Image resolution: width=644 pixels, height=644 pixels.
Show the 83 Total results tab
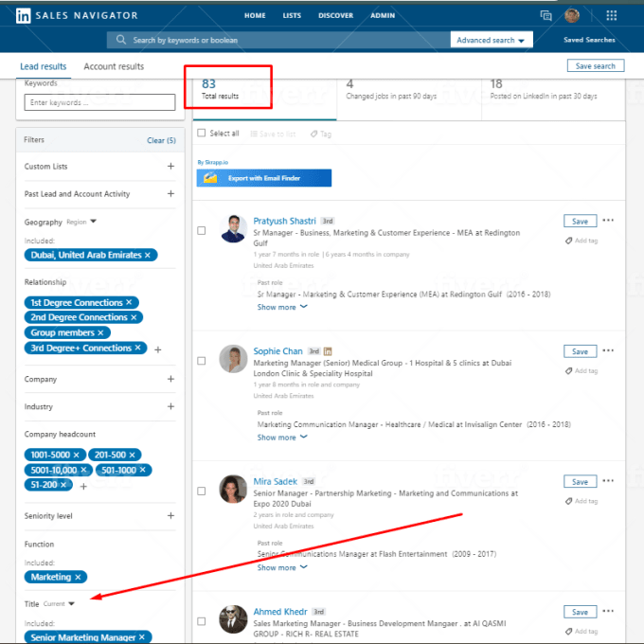pyautogui.click(x=264, y=98)
